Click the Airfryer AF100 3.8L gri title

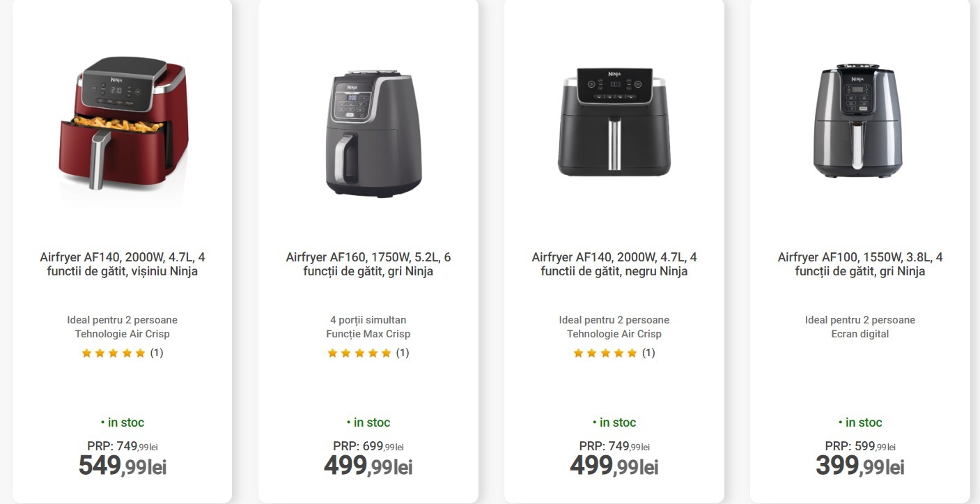pos(860,264)
